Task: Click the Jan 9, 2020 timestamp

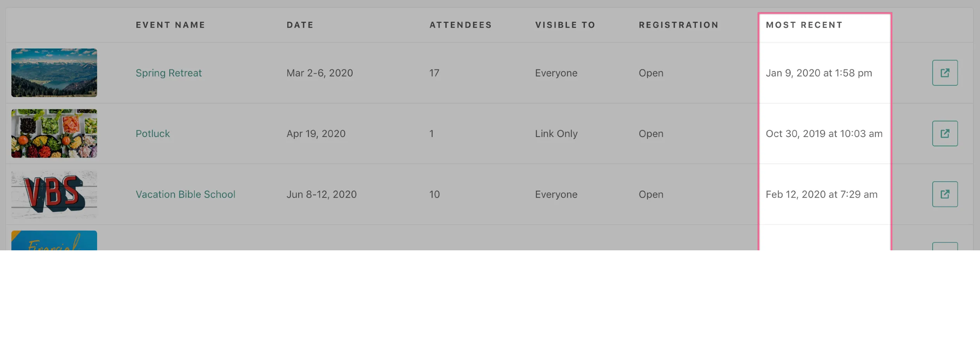Action: point(818,73)
